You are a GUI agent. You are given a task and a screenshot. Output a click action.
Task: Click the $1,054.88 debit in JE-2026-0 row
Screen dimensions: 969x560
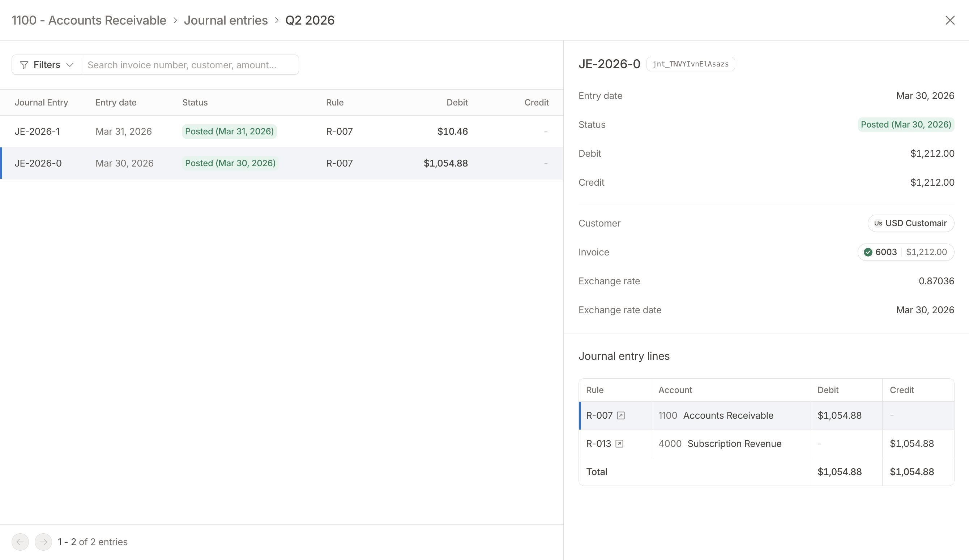[x=446, y=163]
